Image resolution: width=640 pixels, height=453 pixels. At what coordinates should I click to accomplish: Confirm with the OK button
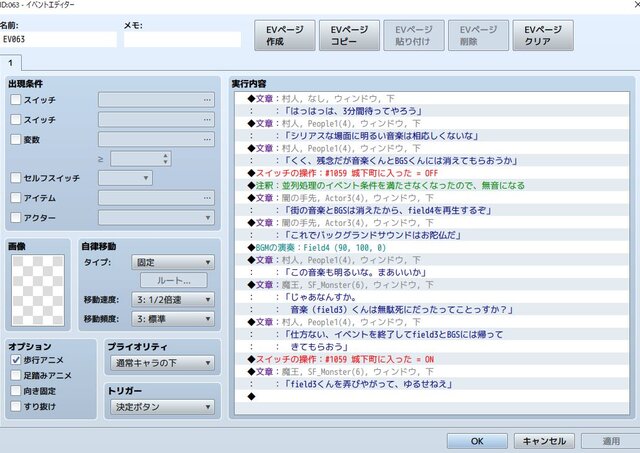[477, 441]
